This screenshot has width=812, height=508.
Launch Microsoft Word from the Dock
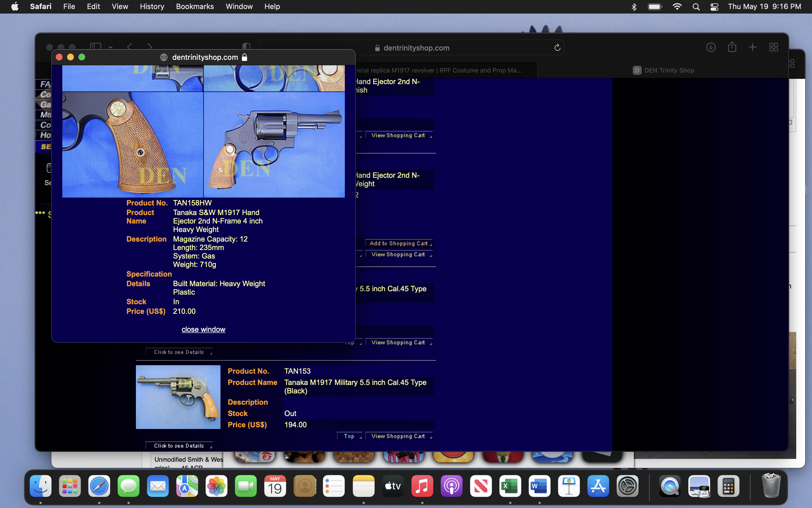(540, 486)
